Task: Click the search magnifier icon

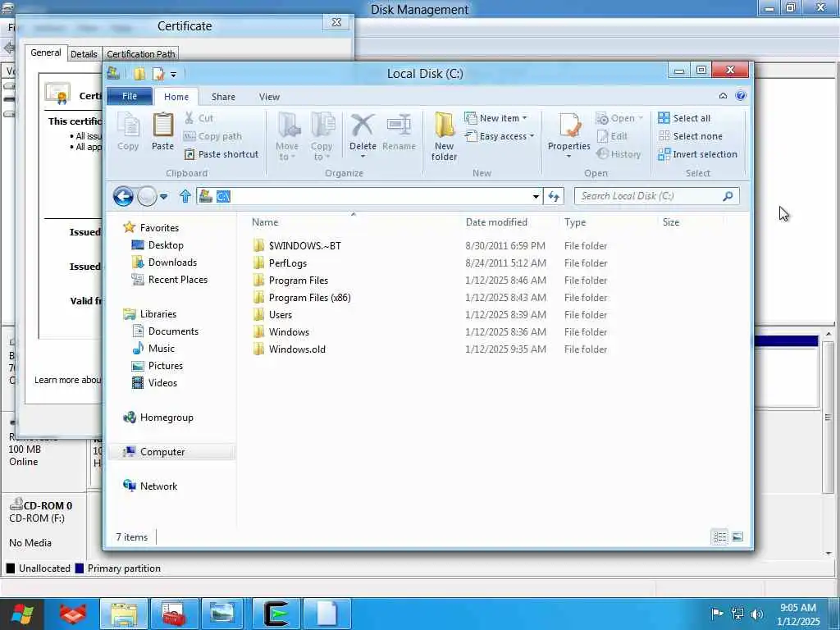Action: point(728,196)
